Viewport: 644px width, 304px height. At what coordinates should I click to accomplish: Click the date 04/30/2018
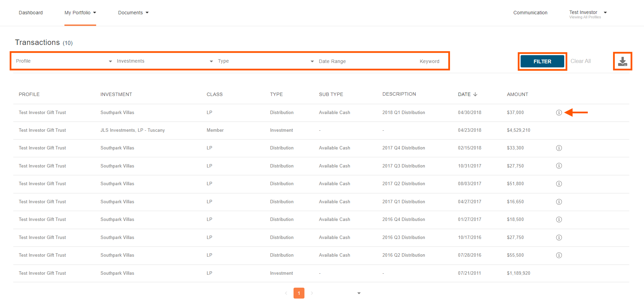469,113
